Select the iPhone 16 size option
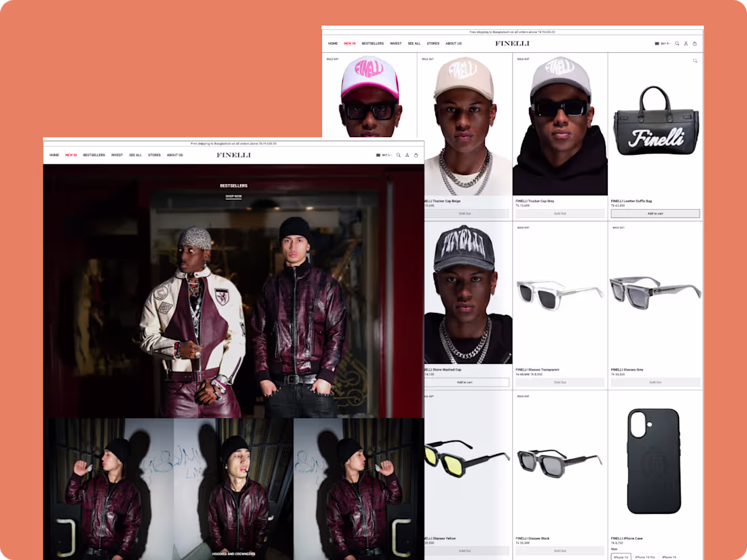747x560 pixels. coord(670,557)
